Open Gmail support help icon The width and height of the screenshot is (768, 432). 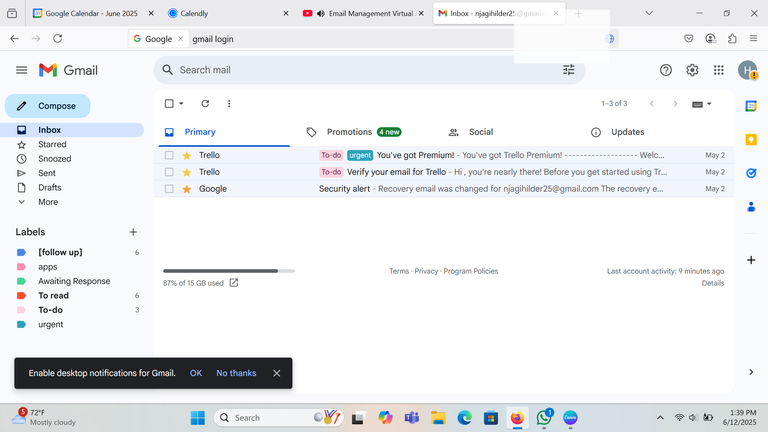tap(666, 70)
